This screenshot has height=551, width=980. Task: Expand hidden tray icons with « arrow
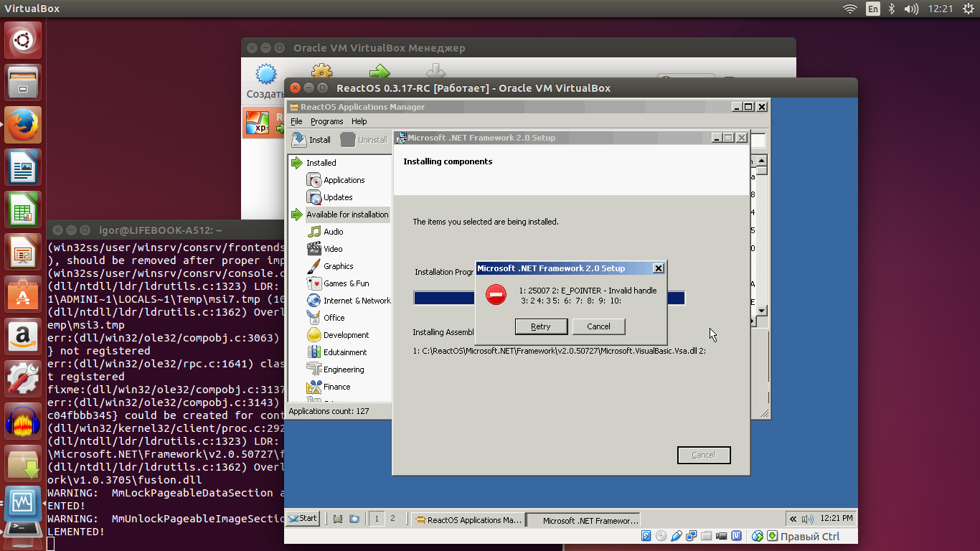point(793,519)
